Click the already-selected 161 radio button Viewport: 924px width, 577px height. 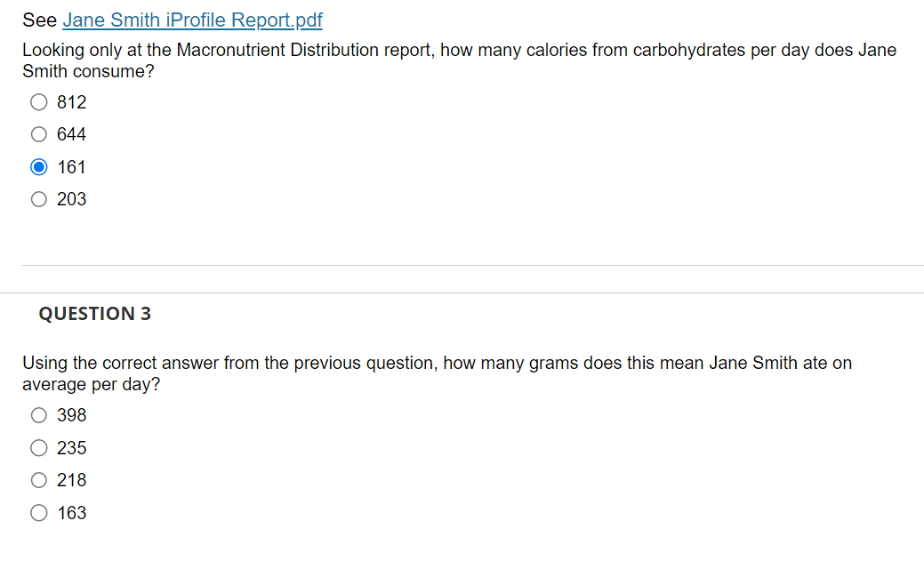coord(38,166)
